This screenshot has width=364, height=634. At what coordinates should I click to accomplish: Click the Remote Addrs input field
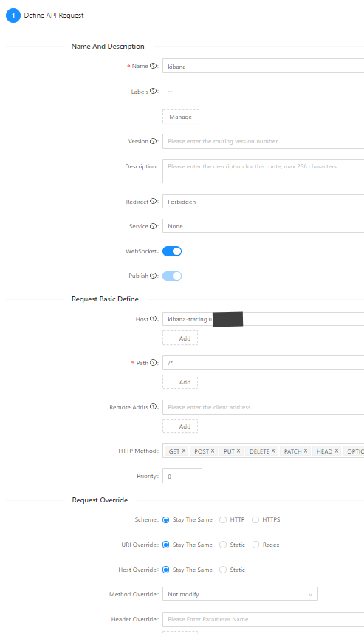pyautogui.click(x=263, y=406)
